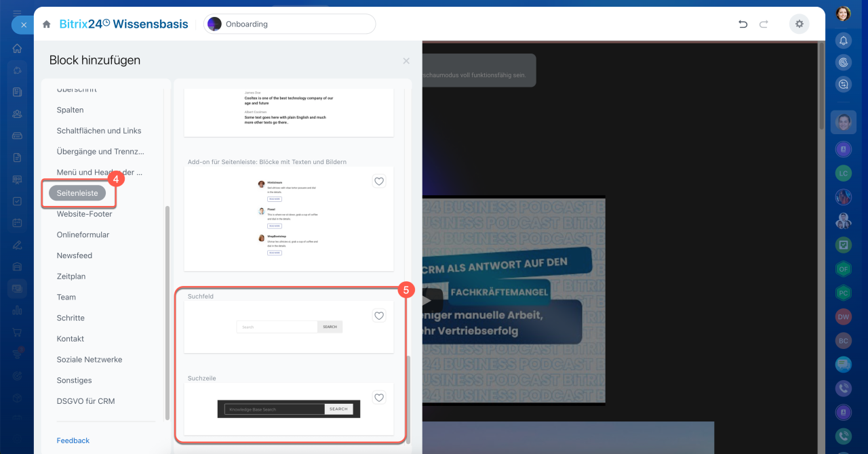Close the Block hinzufügen panel

click(406, 61)
